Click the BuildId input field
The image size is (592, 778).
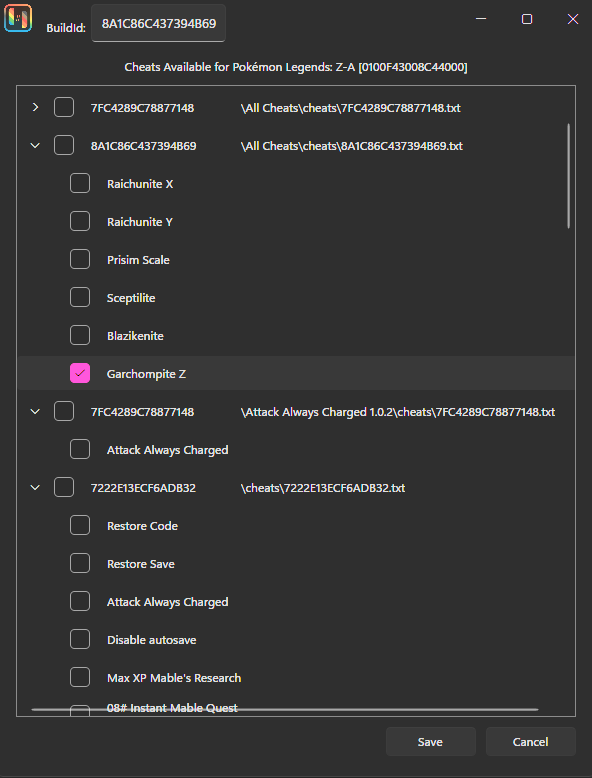[158, 23]
